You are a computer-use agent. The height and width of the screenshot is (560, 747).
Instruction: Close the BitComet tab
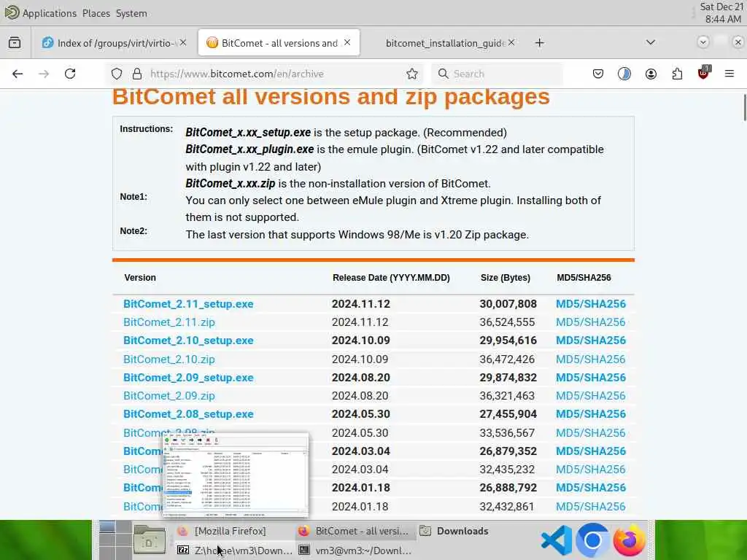347,42
